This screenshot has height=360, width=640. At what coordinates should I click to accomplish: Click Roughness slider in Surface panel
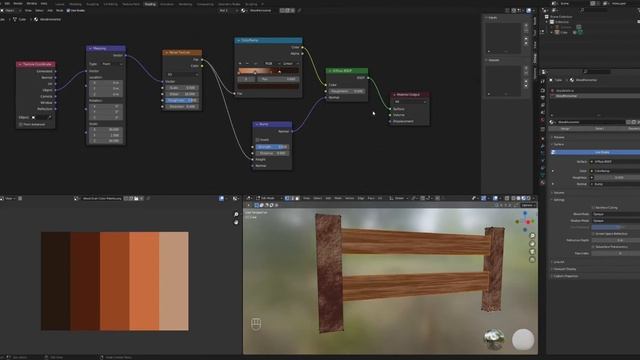(x=617, y=178)
